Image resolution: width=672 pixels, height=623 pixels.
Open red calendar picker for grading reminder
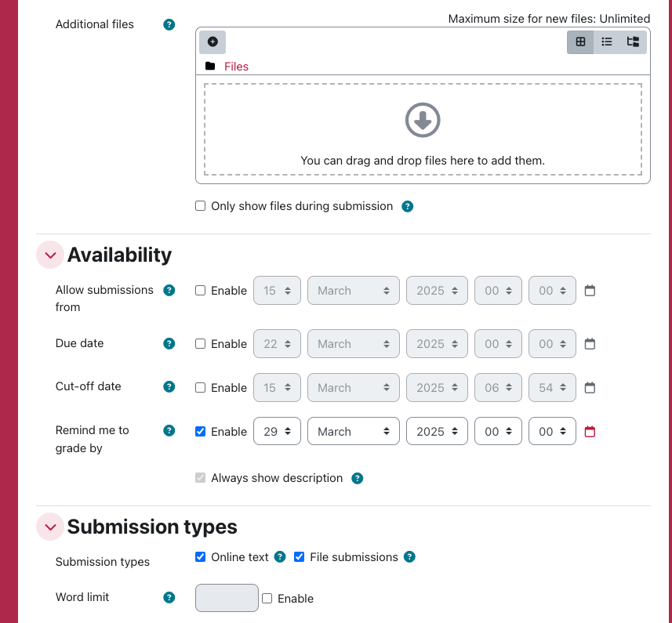click(590, 431)
